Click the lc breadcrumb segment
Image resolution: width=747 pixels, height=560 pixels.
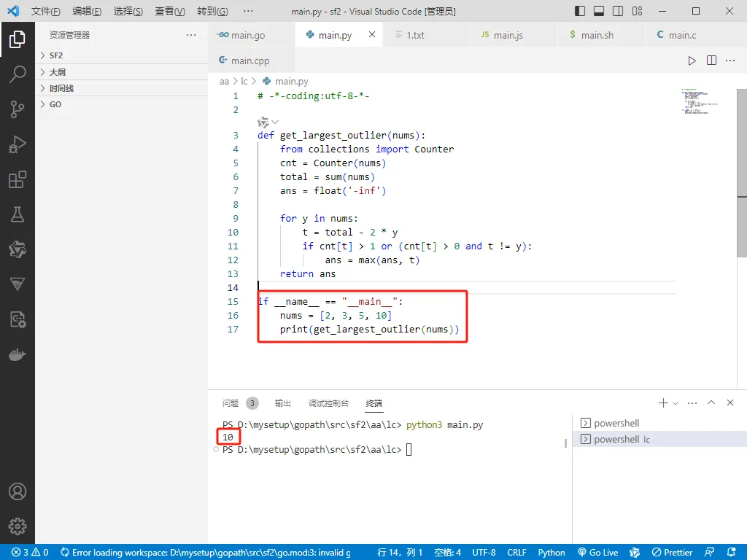coord(244,82)
